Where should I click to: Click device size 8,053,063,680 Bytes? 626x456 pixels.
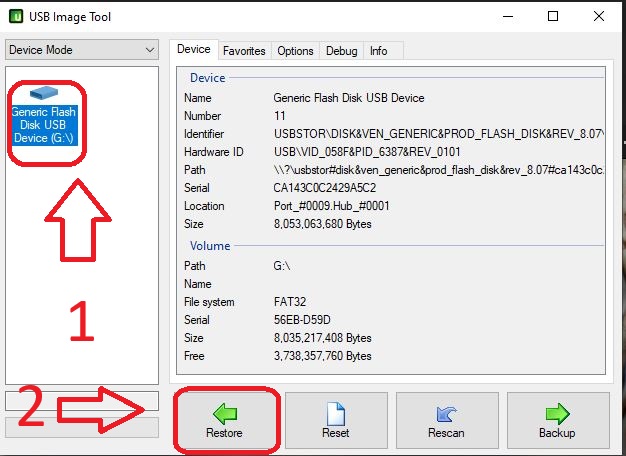click(323, 224)
